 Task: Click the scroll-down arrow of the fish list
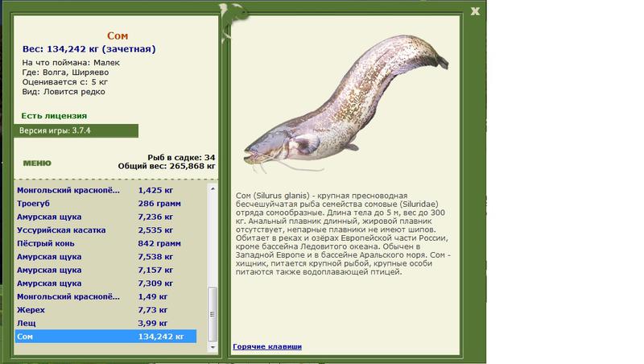[x=213, y=347]
